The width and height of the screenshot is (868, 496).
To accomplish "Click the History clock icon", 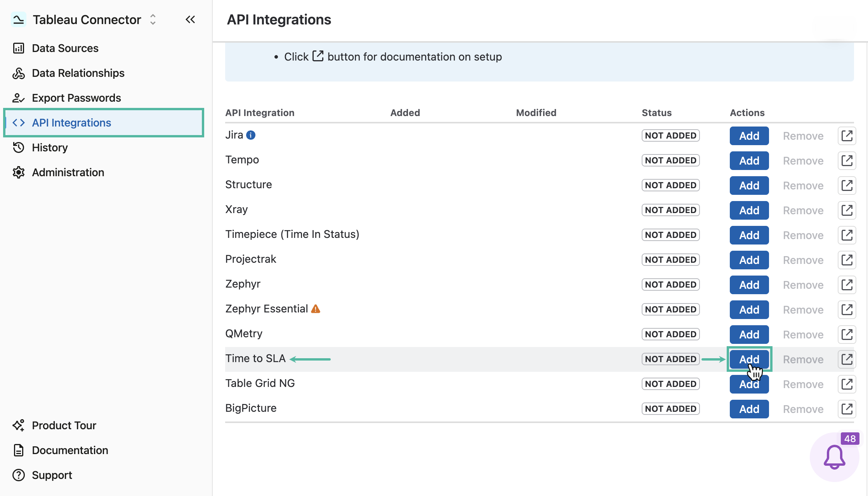I will 19,147.
